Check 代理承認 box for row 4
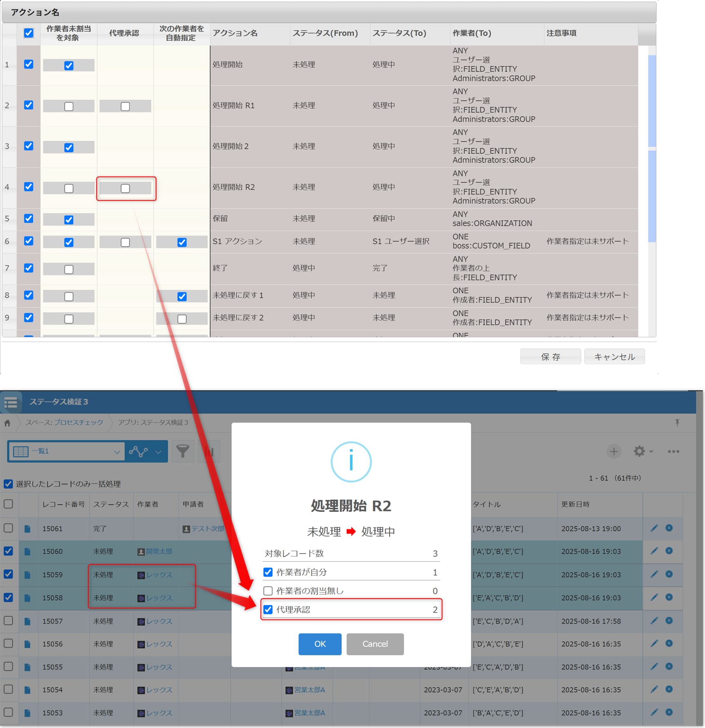The height and width of the screenshot is (728, 705). pyautogui.click(x=125, y=189)
